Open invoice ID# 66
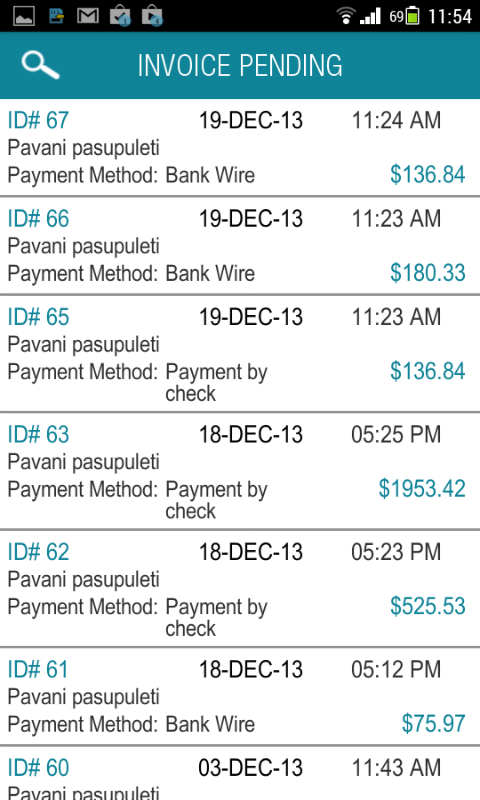 pos(240,245)
